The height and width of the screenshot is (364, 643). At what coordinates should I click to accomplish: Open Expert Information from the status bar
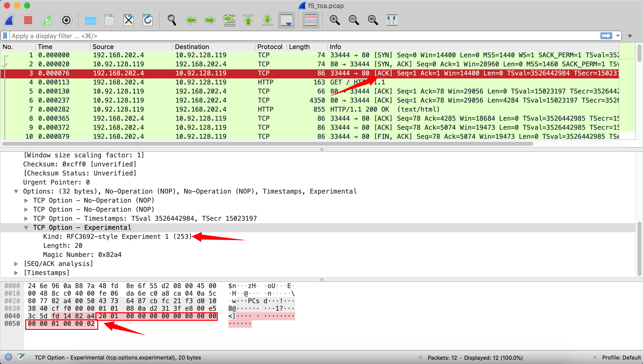click(8, 357)
